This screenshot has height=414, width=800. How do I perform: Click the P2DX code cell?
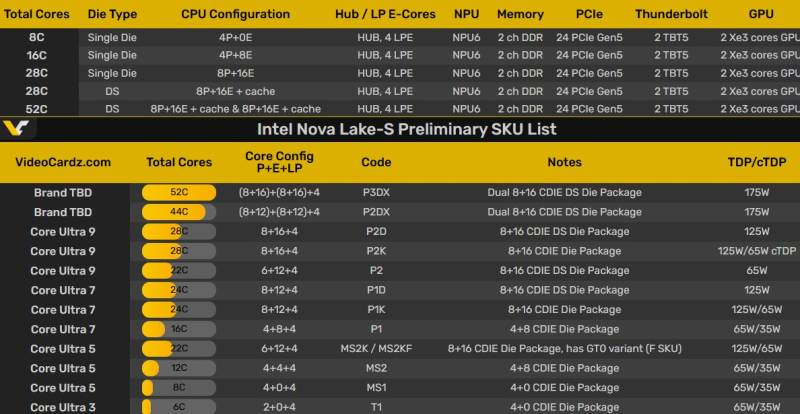376,212
